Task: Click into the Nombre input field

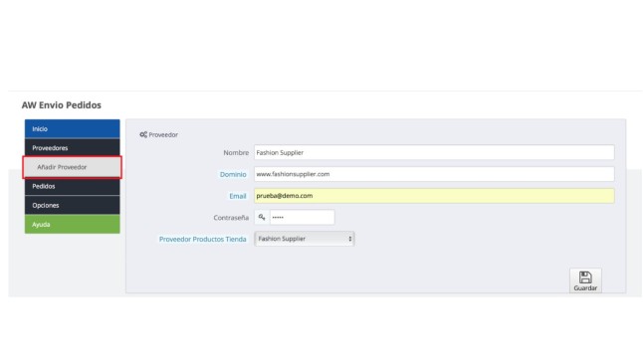Action: [x=434, y=152]
